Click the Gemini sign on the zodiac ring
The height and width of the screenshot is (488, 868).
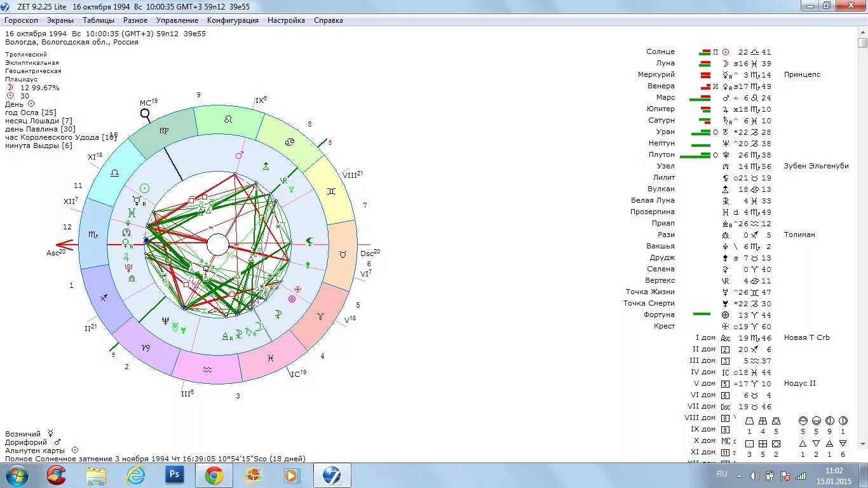coord(331,191)
